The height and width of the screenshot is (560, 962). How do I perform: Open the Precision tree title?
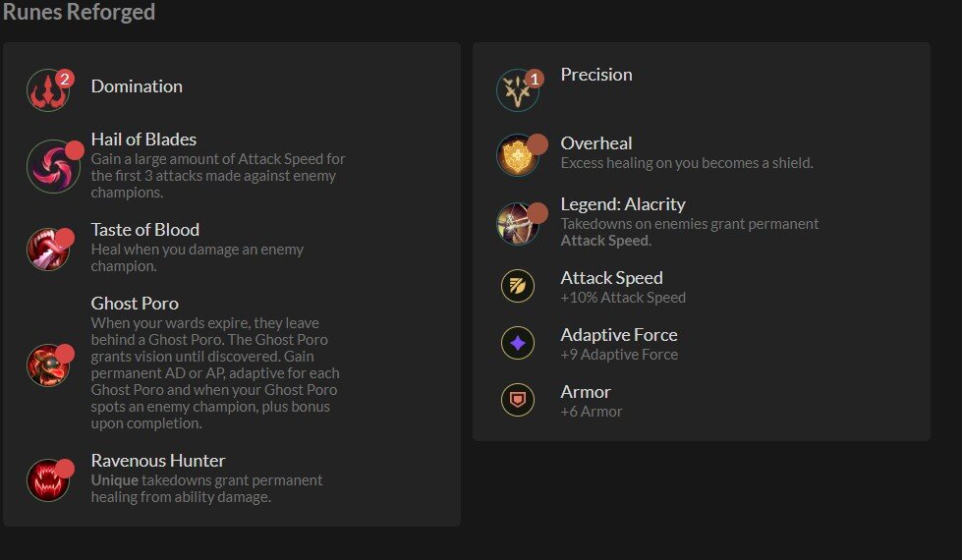coord(596,75)
